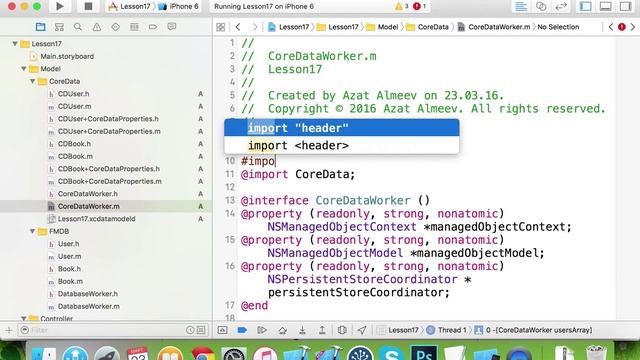Screen dimensions: 640x360
Task: Choose import <header> autocomplete suggestion
Action: click(x=342, y=145)
